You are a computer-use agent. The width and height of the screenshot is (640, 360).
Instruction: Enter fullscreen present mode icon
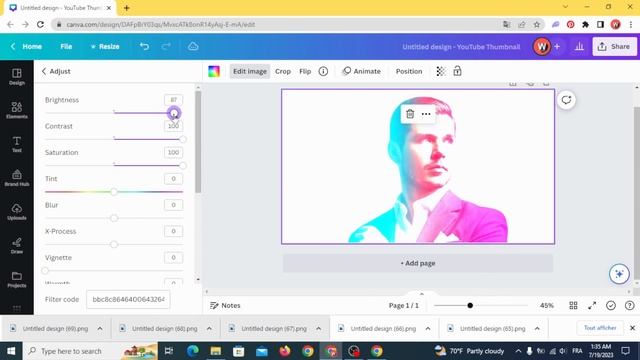592,305
